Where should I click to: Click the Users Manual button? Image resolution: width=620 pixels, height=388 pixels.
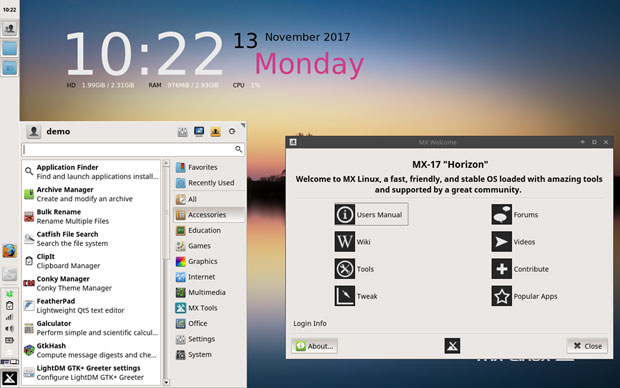[371, 214]
